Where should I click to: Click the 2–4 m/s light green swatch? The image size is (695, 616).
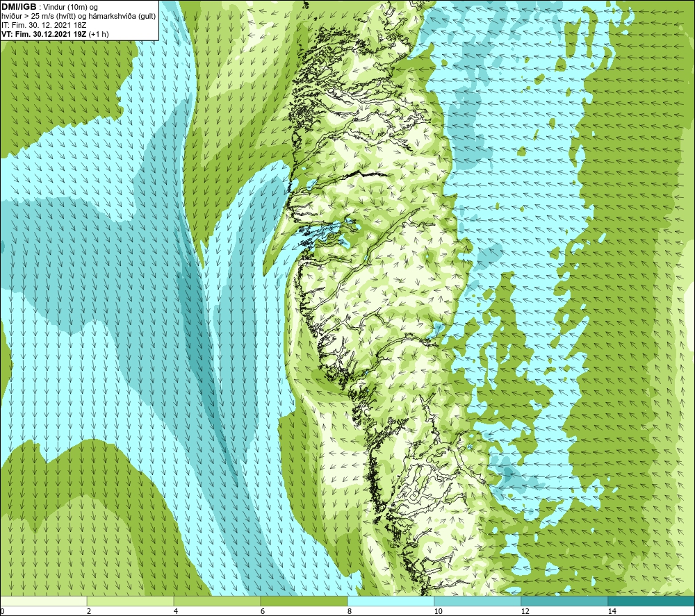(131, 601)
